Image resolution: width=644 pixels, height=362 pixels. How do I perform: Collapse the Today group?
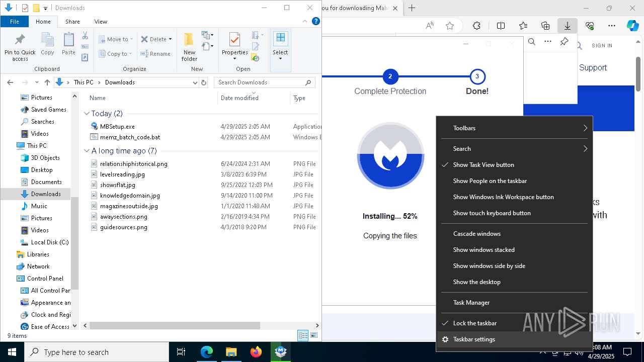click(87, 114)
